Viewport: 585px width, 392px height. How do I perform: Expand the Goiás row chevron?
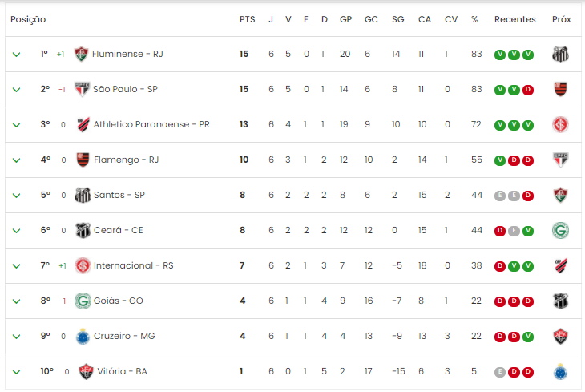[16, 301]
